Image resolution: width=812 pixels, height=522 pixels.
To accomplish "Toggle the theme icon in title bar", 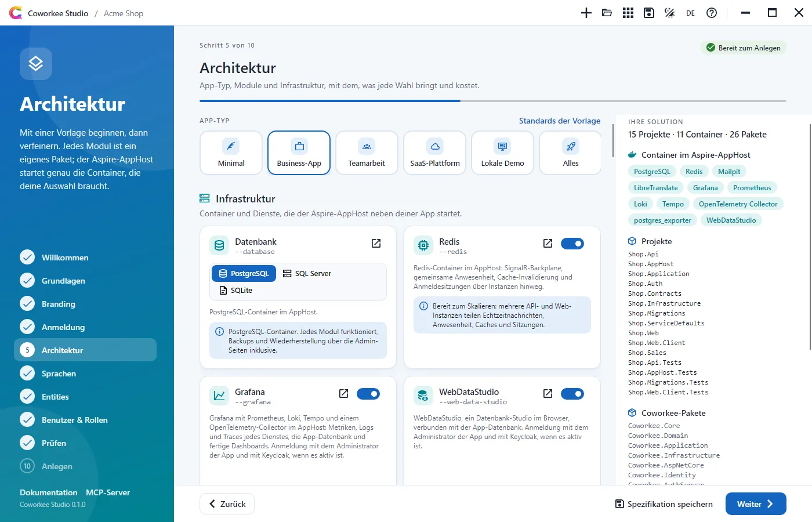I will coord(670,13).
